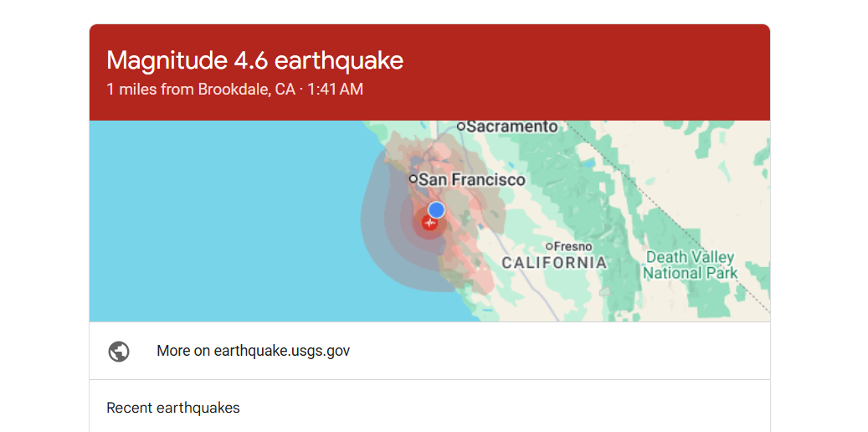Click Death Valley National Park label
The height and width of the screenshot is (432, 868).
(690, 265)
